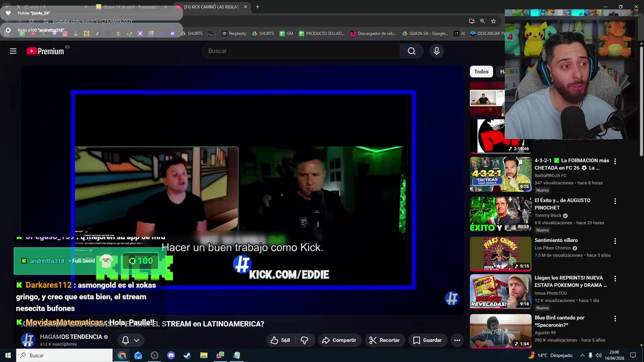Screen dimensions: 644x362
Task: Save the video with Guardar
Action: [427, 340]
